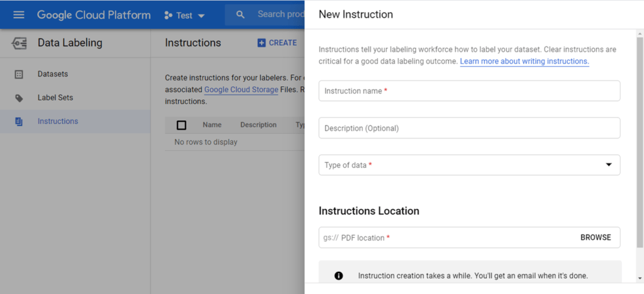Click the BROWSE button for PDF location
The height and width of the screenshot is (294, 644).
(596, 237)
